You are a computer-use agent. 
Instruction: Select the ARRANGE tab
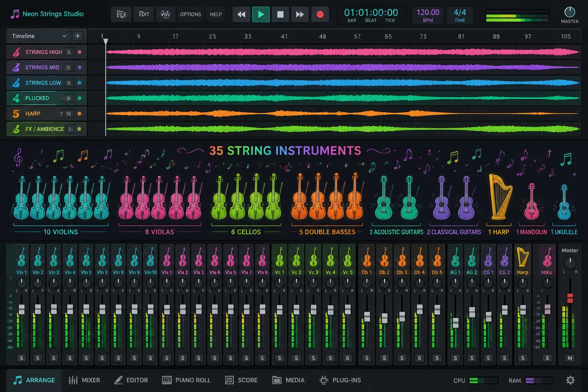coord(34,380)
